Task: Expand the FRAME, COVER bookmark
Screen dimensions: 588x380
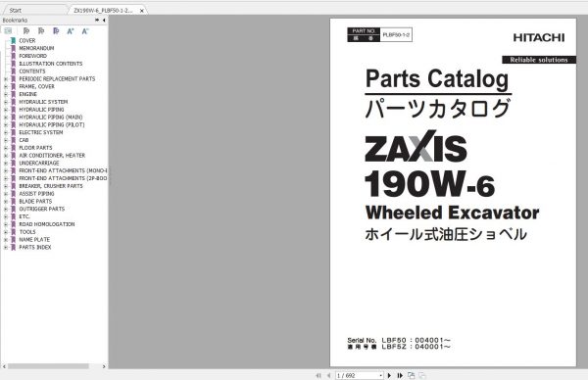Action: click(x=6, y=86)
